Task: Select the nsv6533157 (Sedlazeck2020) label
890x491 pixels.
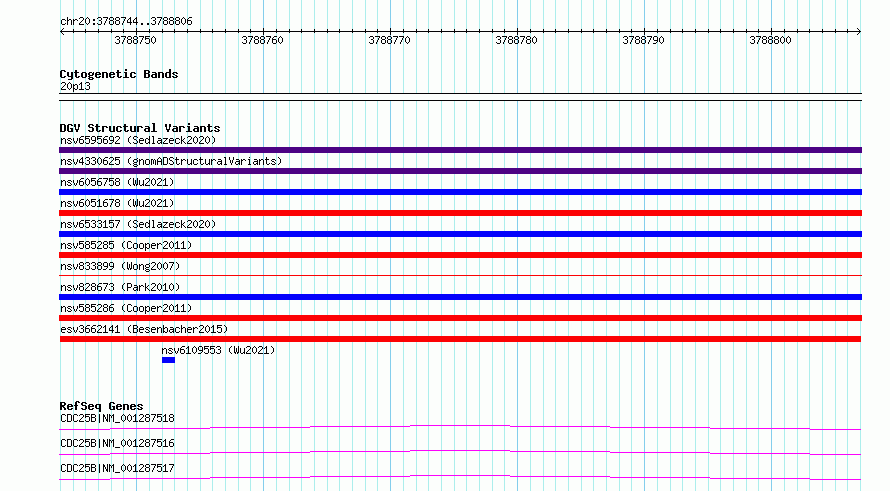Action: point(138,224)
